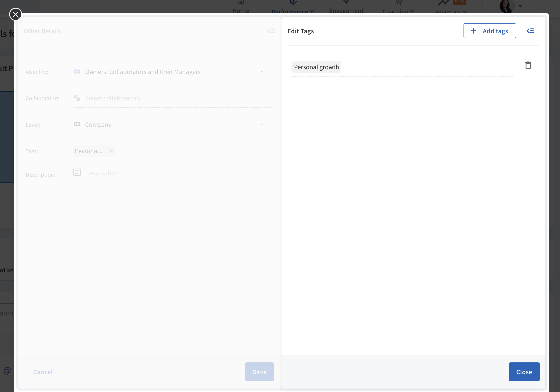Image resolution: width=560 pixels, height=392 pixels.
Task: Collapse the Edit Tags panel with the arrow-lines icon
Action: (x=530, y=31)
